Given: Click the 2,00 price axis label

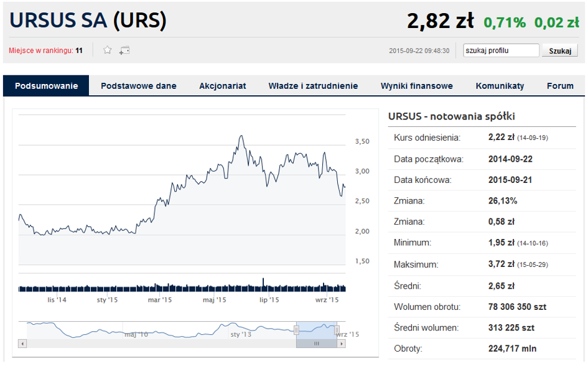Looking at the screenshot, I should [x=362, y=231].
